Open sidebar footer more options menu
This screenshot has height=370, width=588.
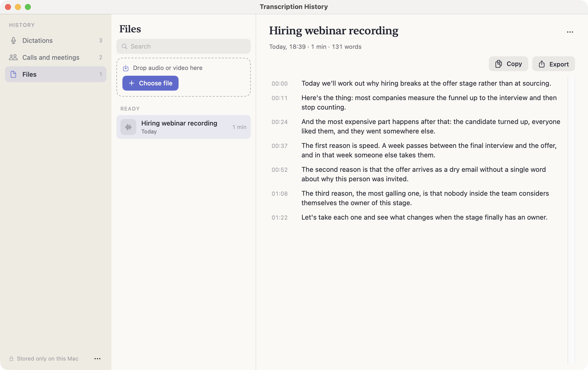click(x=98, y=359)
